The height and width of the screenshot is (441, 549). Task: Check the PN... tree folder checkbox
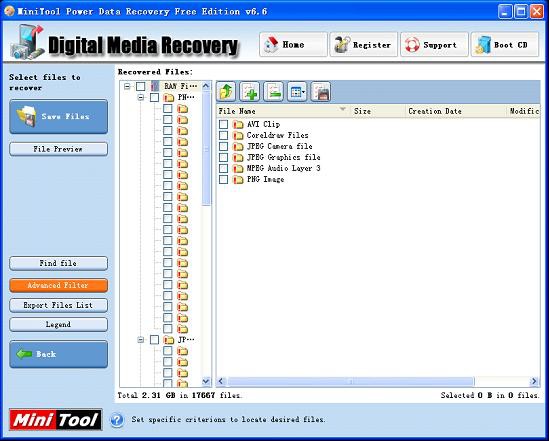point(154,97)
